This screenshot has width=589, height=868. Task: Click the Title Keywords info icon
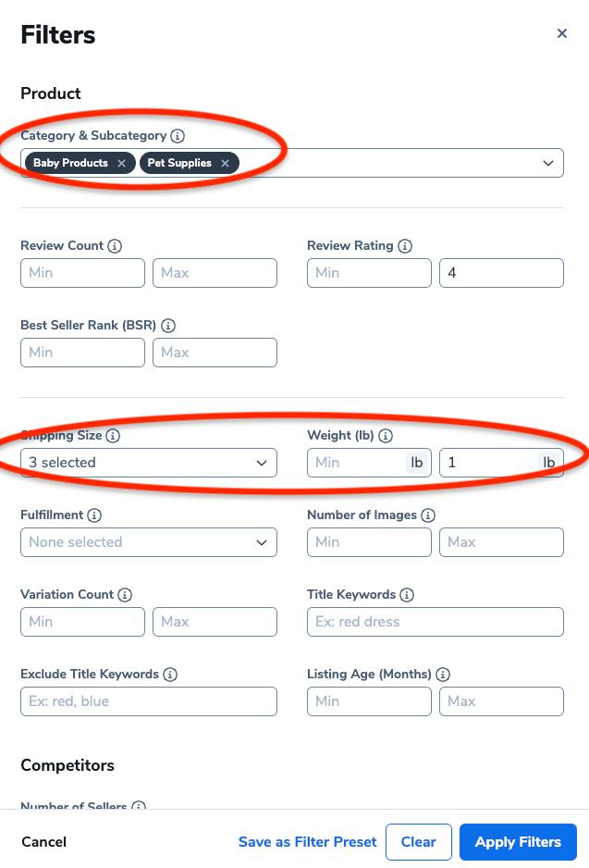407,594
